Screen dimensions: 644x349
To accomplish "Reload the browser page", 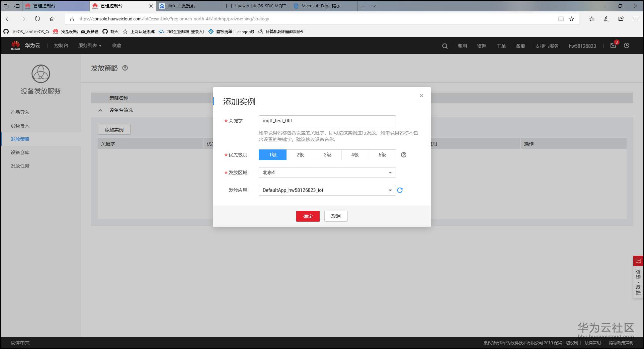I will click(x=37, y=19).
